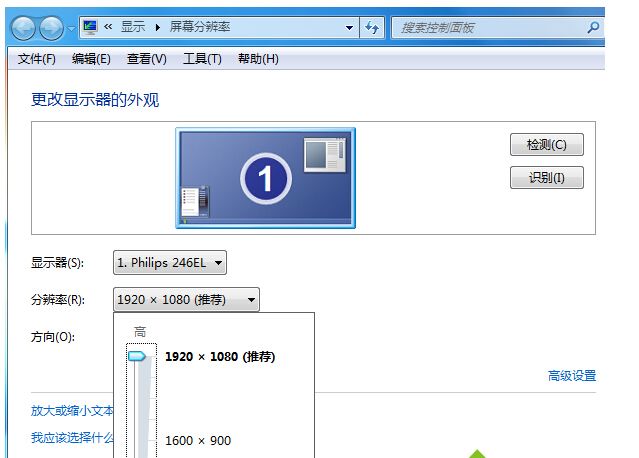Go back with the Back arrow button
639x458 pixels.
(23, 29)
